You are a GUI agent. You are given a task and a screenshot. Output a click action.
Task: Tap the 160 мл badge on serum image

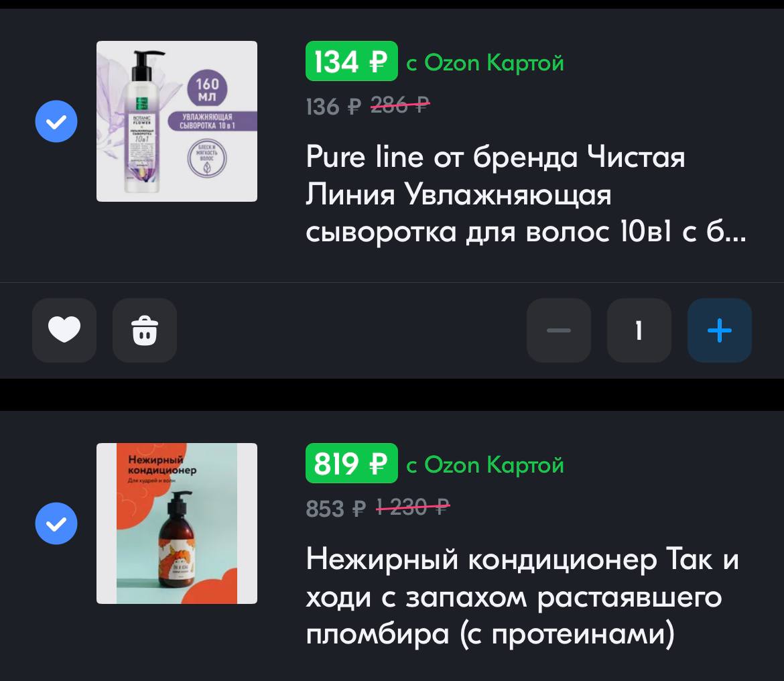(207, 89)
